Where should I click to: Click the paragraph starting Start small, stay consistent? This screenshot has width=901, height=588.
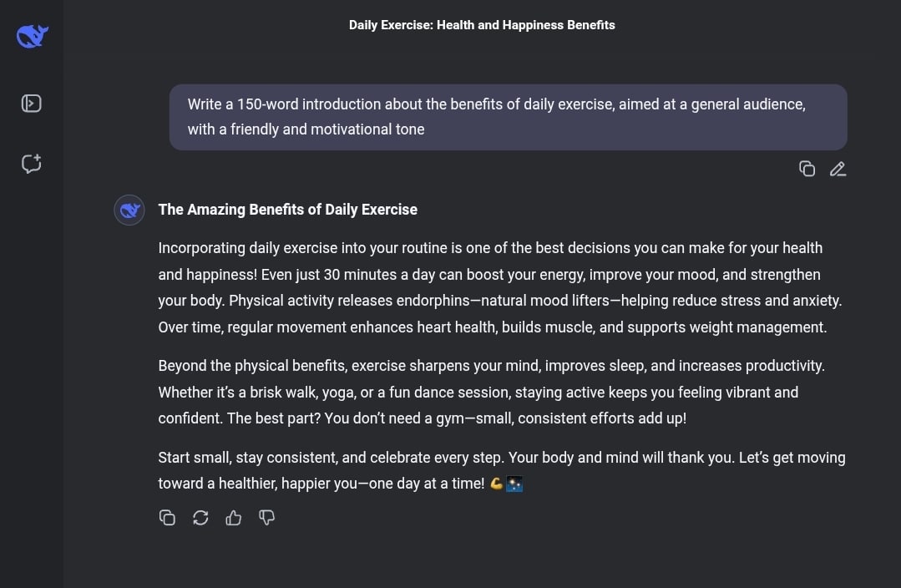(x=502, y=471)
